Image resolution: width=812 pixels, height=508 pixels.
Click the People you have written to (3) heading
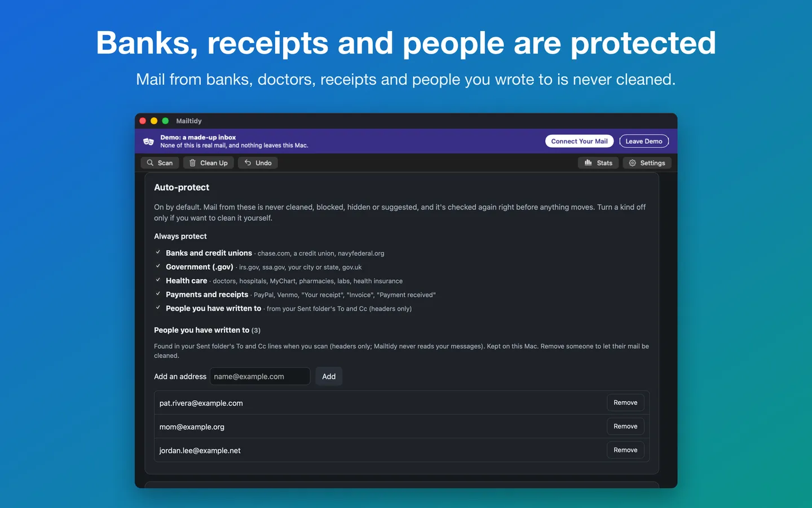click(207, 330)
